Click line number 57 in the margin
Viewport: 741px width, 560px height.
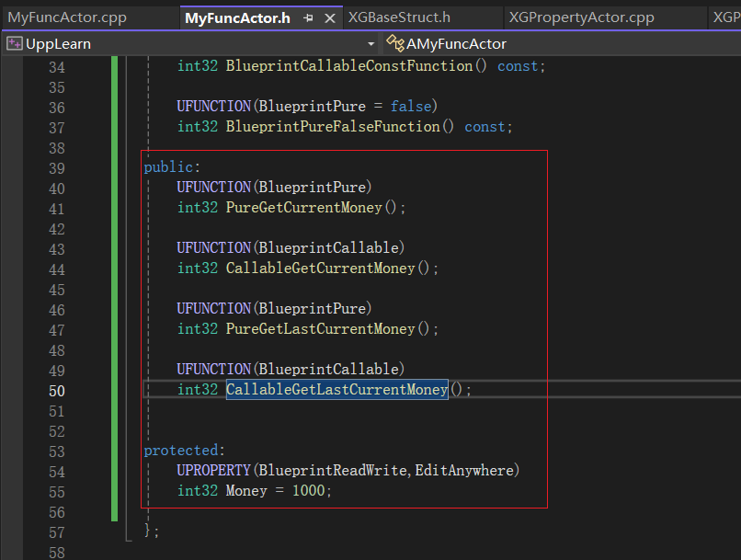[x=57, y=532]
